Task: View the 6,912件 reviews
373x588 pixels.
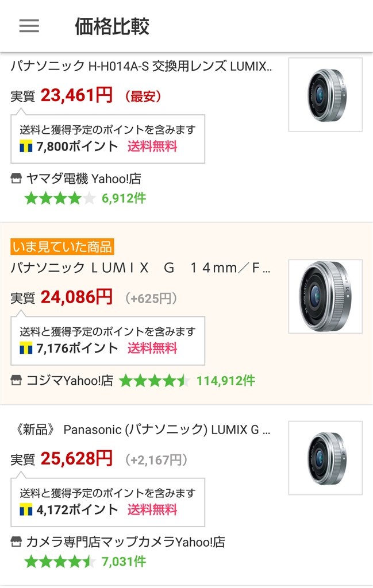Action: tap(124, 199)
